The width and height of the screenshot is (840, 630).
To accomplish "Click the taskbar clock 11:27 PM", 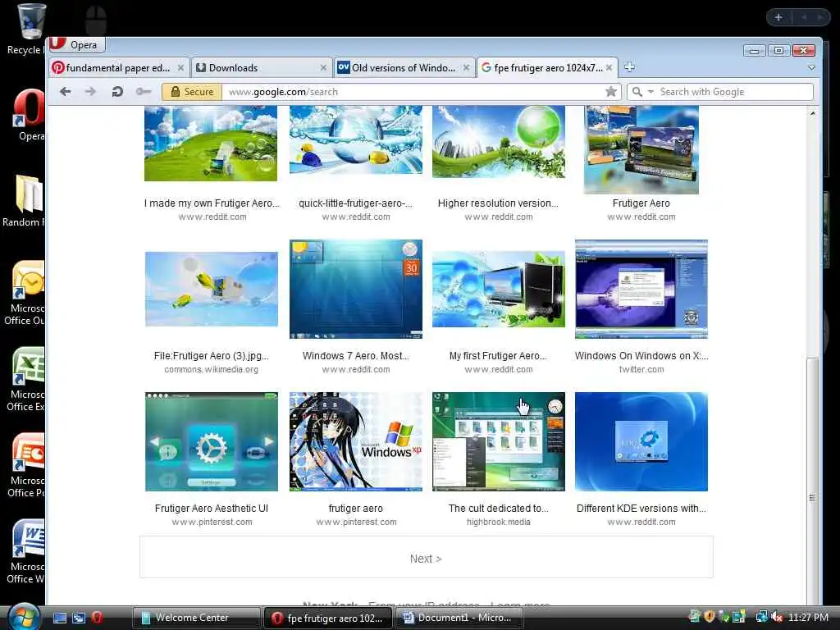I will [x=808, y=617].
